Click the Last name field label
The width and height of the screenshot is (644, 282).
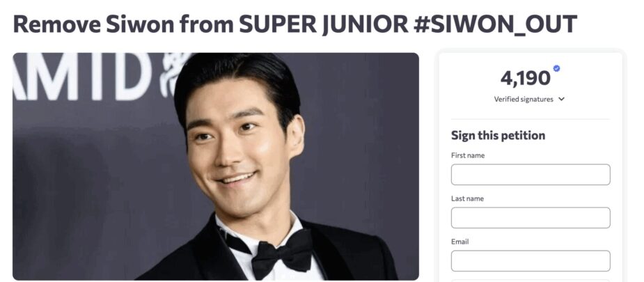point(467,198)
